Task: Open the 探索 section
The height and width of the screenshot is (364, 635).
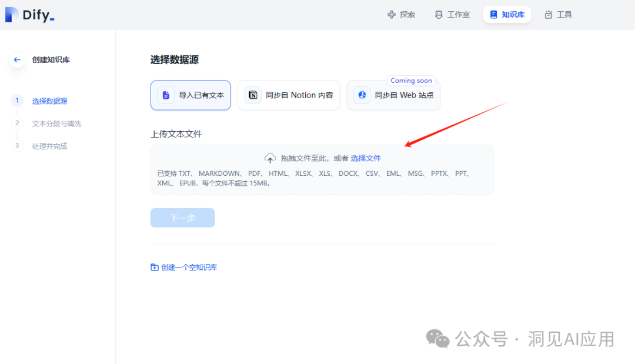Action: [x=401, y=14]
